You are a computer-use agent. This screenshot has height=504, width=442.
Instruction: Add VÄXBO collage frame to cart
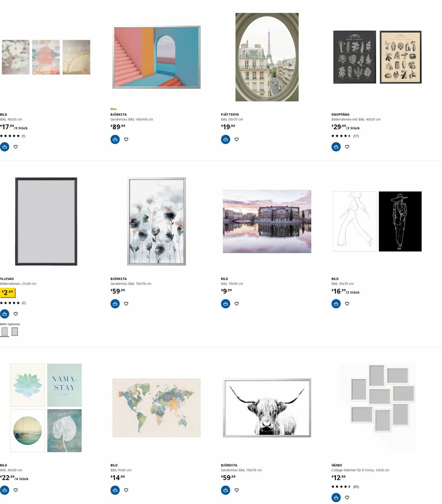[x=336, y=498]
